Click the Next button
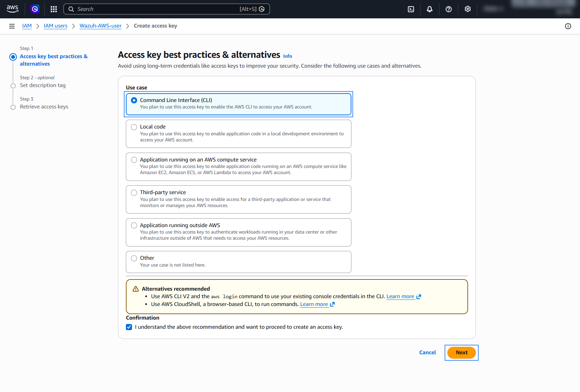The width and height of the screenshot is (580, 392). coord(461,353)
